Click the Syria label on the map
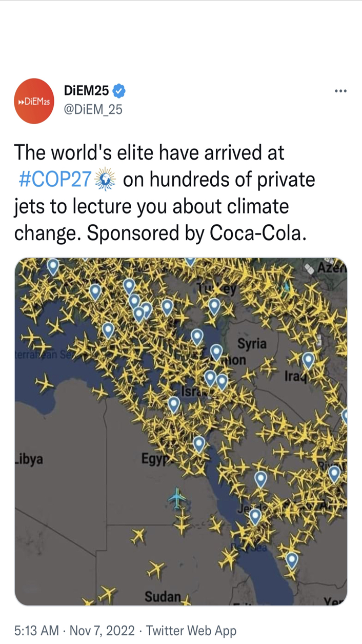 [252, 344]
